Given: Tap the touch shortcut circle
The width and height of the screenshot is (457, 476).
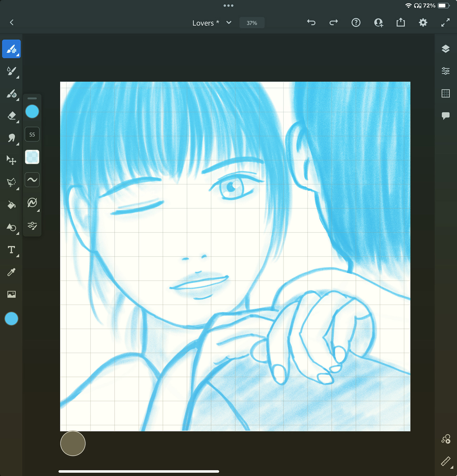Looking at the screenshot, I should point(73,443).
